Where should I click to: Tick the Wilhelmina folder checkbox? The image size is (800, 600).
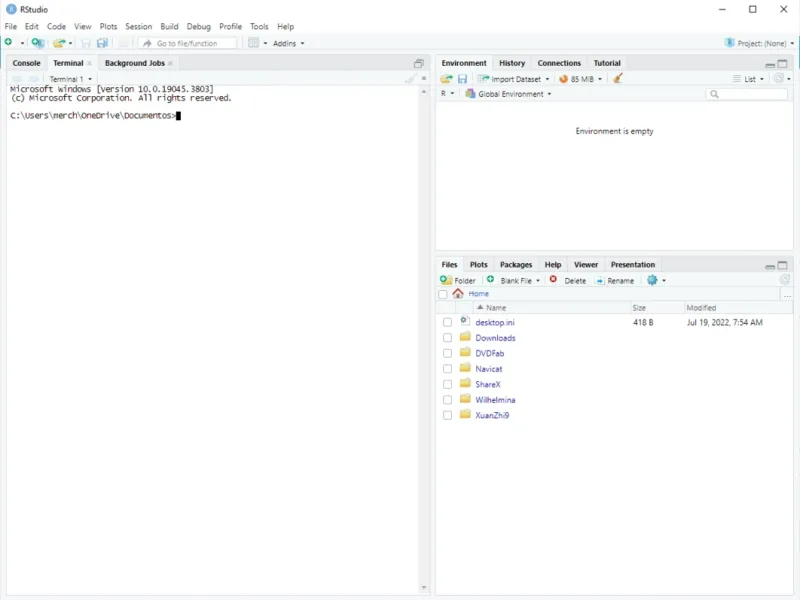pyautogui.click(x=447, y=399)
